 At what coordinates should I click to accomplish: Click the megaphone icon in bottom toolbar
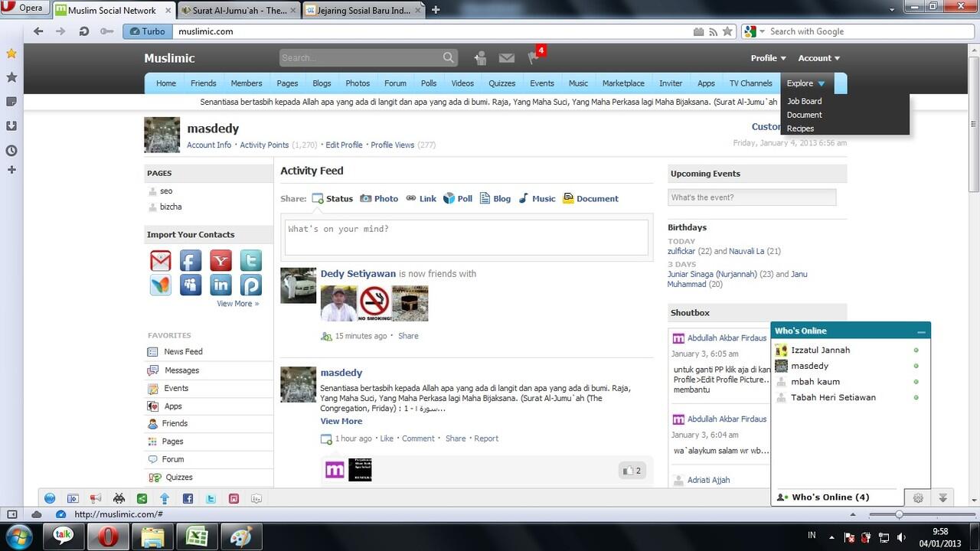(96, 498)
